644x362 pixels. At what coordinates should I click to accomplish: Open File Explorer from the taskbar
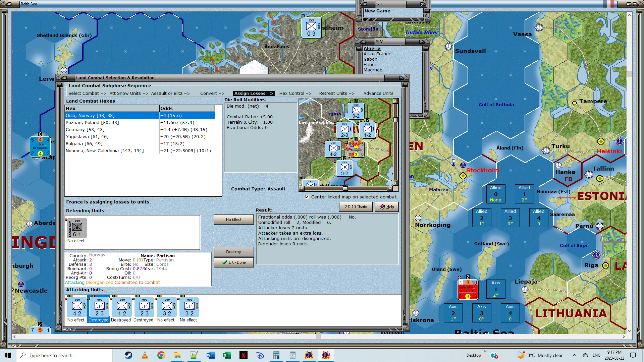click(178, 355)
